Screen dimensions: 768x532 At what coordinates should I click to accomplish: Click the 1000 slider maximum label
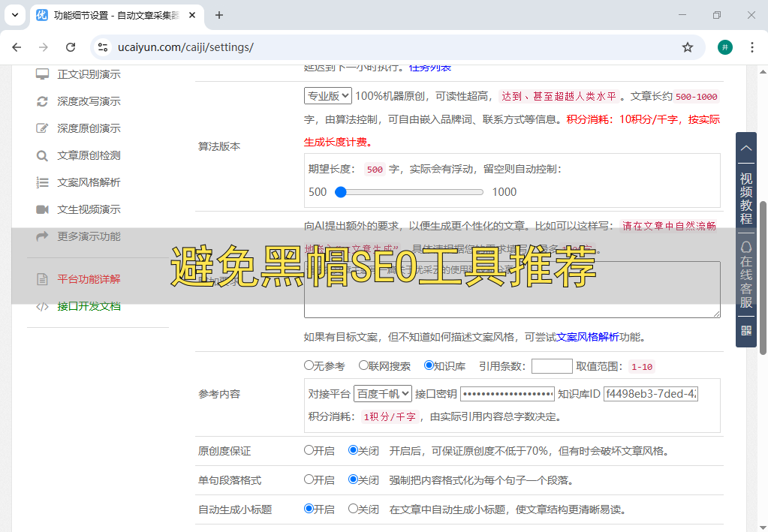pyautogui.click(x=504, y=192)
